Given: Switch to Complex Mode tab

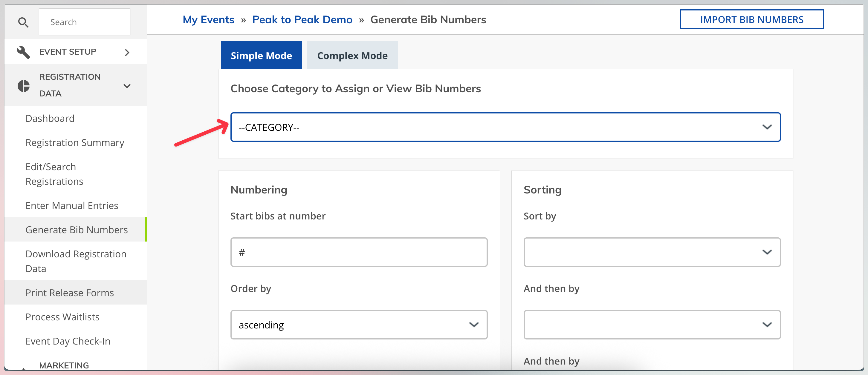Looking at the screenshot, I should point(352,55).
